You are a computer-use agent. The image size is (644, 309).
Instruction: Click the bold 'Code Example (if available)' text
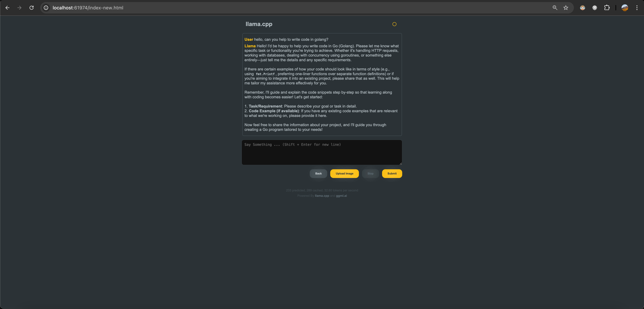pos(274,111)
